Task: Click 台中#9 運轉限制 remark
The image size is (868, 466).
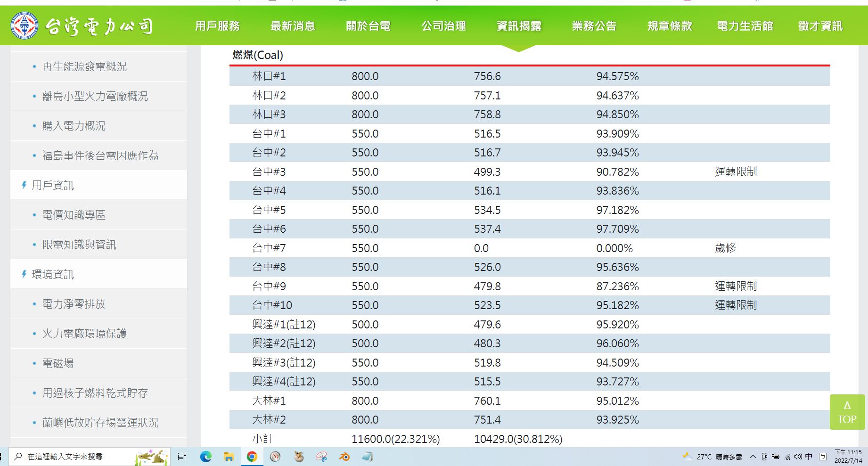Action: click(736, 286)
